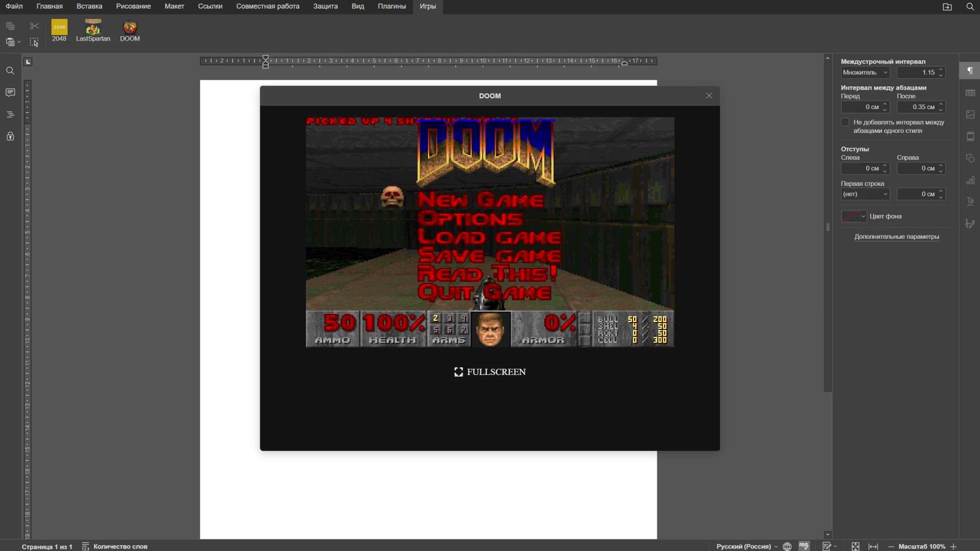Select Options in DOOM menu

[x=470, y=218]
